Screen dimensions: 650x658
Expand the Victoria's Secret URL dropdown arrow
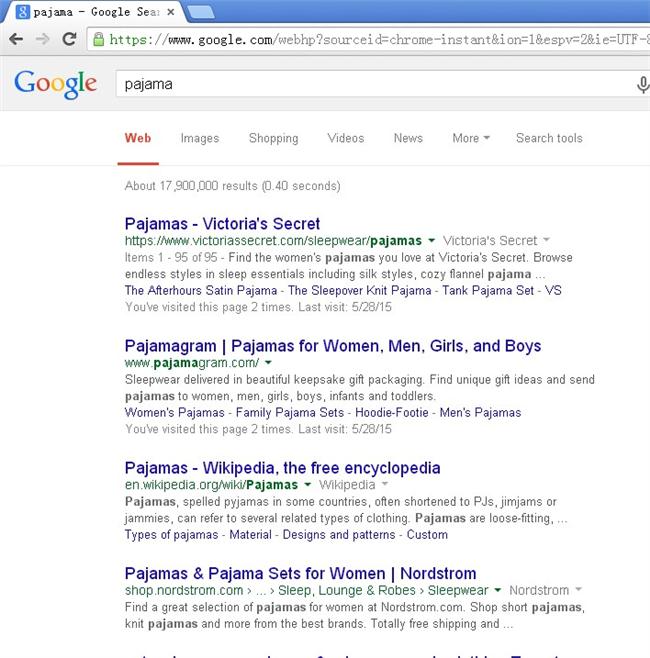(431, 241)
